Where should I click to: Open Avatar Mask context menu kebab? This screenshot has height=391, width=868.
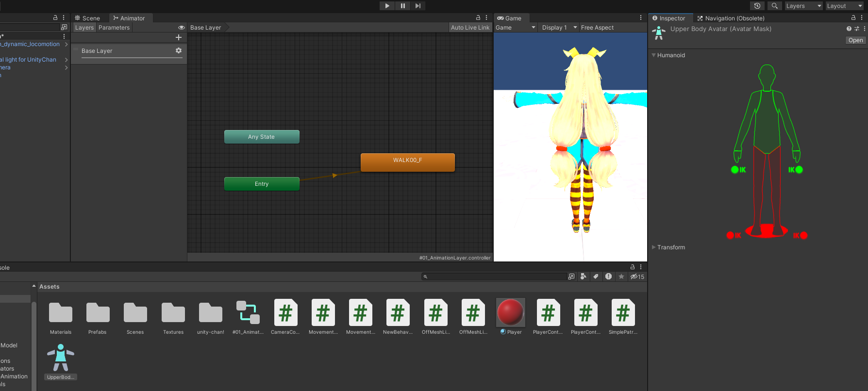tap(865, 29)
